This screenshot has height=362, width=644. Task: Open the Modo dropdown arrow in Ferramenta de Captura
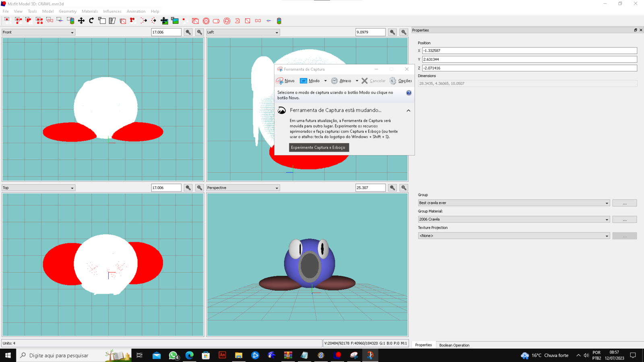pyautogui.click(x=326, y=81)
